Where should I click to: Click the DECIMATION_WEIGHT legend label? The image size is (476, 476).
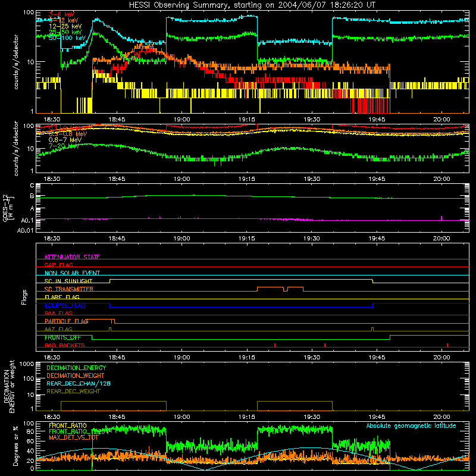pyautogui.click(x=76, y=375)
